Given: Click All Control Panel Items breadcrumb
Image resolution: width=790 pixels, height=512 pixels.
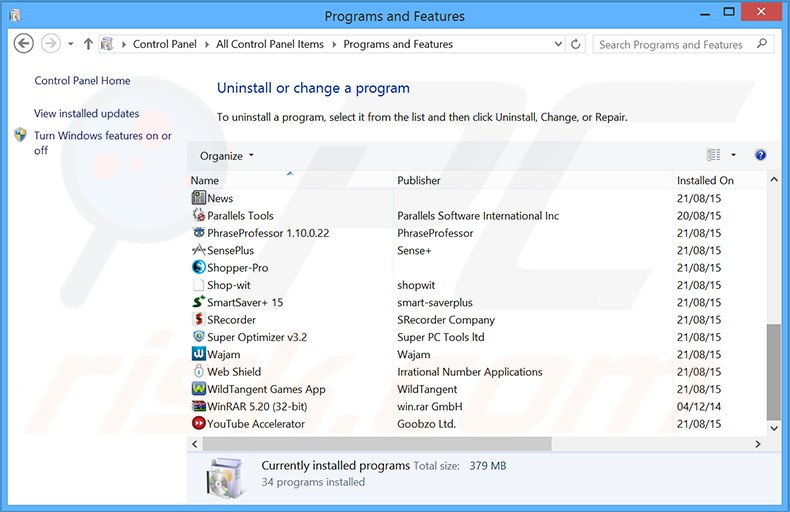Looking at the screenshot, I should pyautogui.click(x=270, y=44).
